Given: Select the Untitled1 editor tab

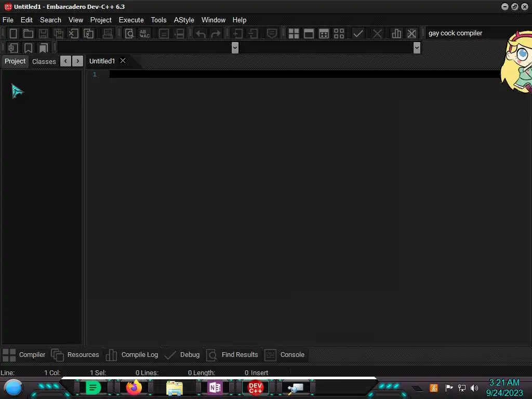Looking at the screenshot, I should pyautogui.click(x=102, y=61).
